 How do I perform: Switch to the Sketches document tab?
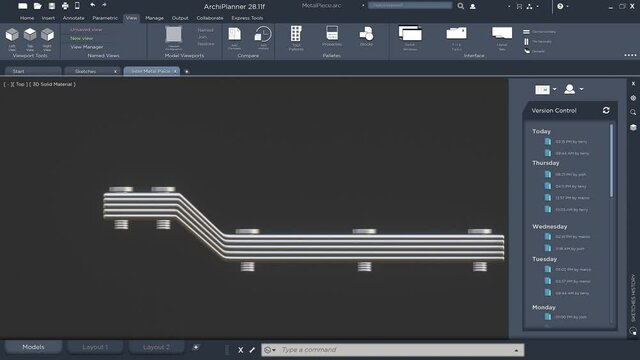pyautogui.click(x=85, y=71)
